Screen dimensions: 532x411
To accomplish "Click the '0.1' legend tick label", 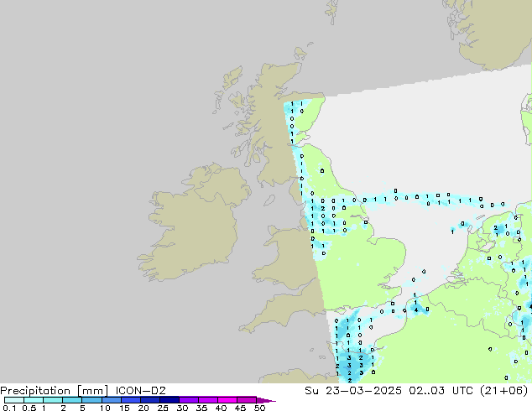I will pyautogui.click(x=9, y=408).
